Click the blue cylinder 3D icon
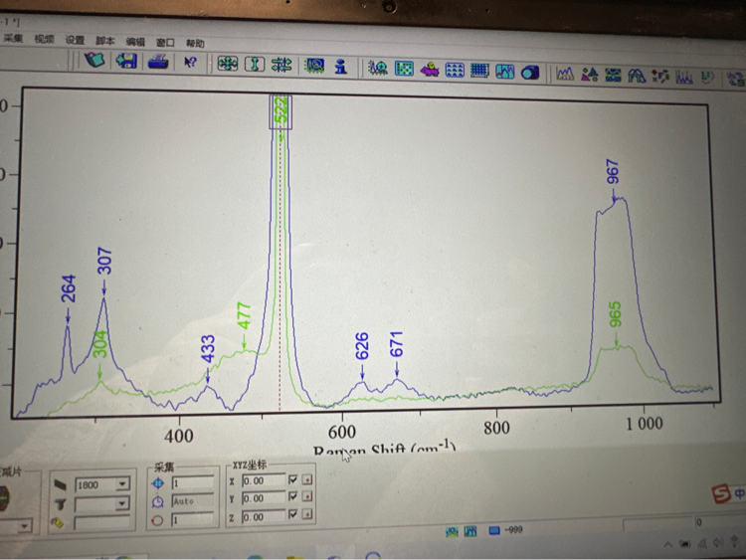 [530, 73]
